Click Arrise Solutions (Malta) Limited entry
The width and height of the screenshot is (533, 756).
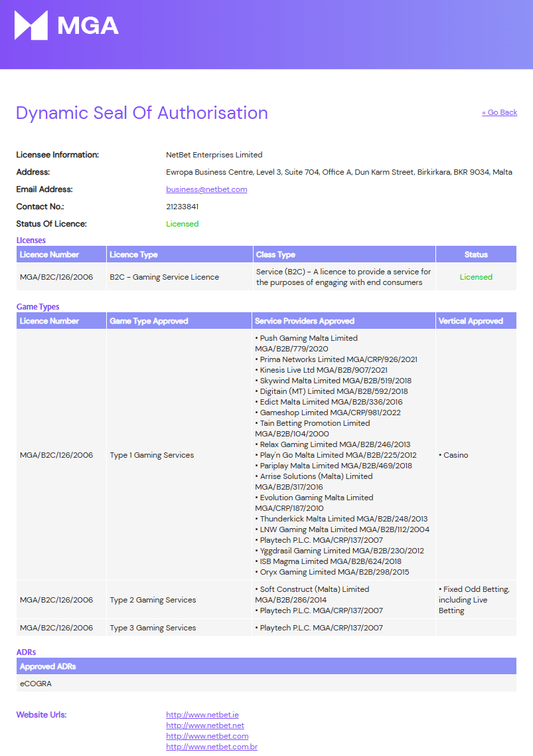pyautogui.click(x=314, y=482)
